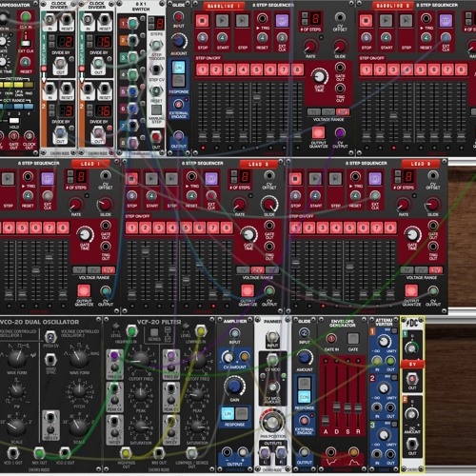Click Bassline 1 TRIG input jack
Viewport: 476px width, 476px height.
(262, 18)
